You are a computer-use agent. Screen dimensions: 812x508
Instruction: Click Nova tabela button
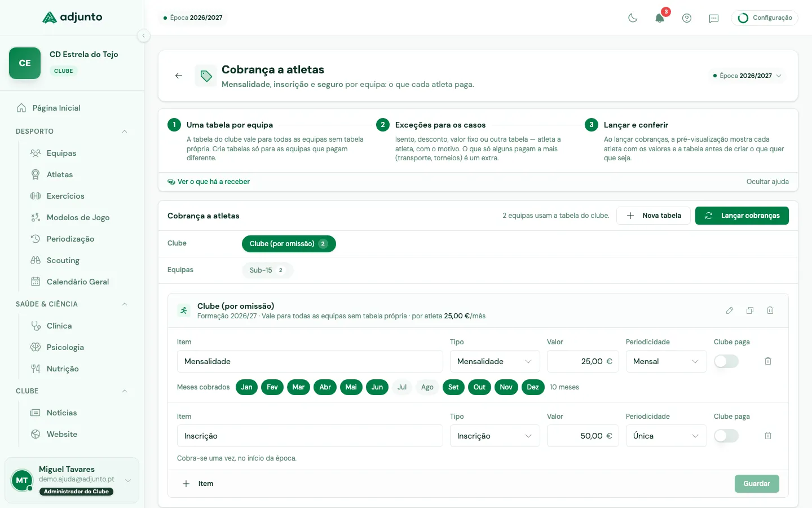tap(654, 216)
